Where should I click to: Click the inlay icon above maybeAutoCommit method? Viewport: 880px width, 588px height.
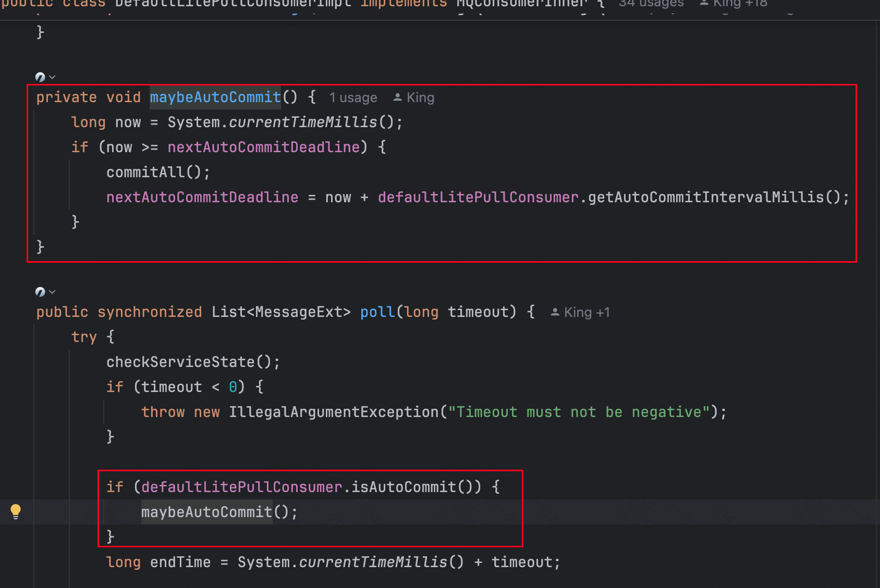tap(40, 77)
